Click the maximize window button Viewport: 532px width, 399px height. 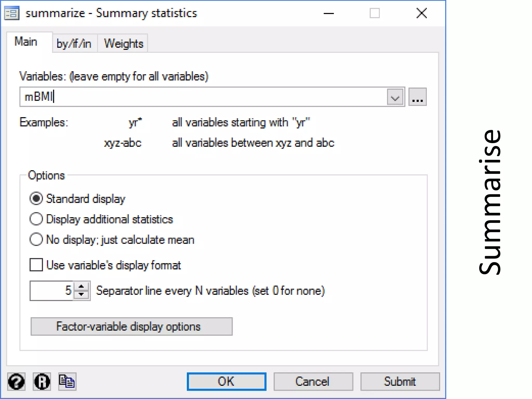point(375,13)
